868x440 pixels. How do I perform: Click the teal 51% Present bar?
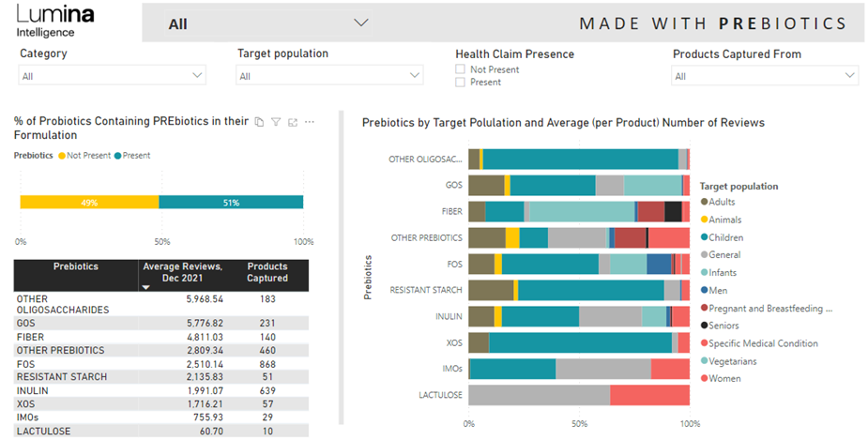pyautogui.click(x=231, y=202)
